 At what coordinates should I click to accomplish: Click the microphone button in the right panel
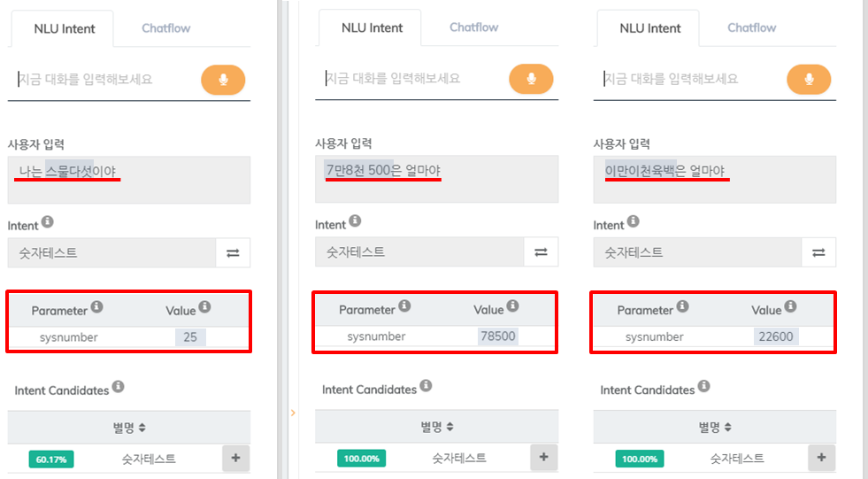click(x=809, y=79)
